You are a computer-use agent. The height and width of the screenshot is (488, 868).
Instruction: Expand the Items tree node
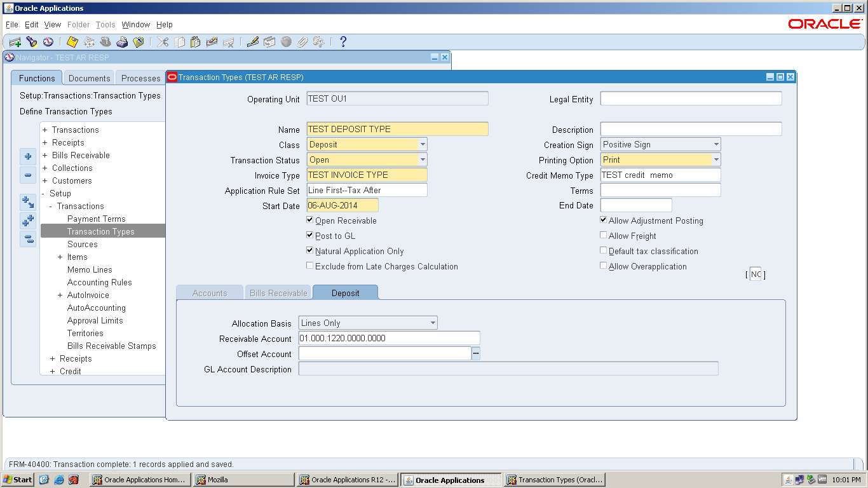coord(60,257)
